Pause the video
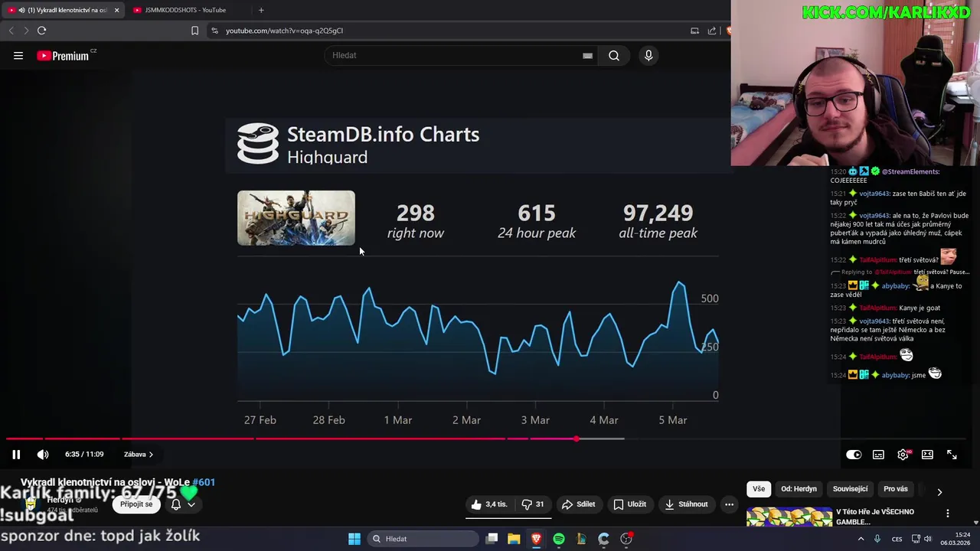The image size is (980, 551). point(16,455)
